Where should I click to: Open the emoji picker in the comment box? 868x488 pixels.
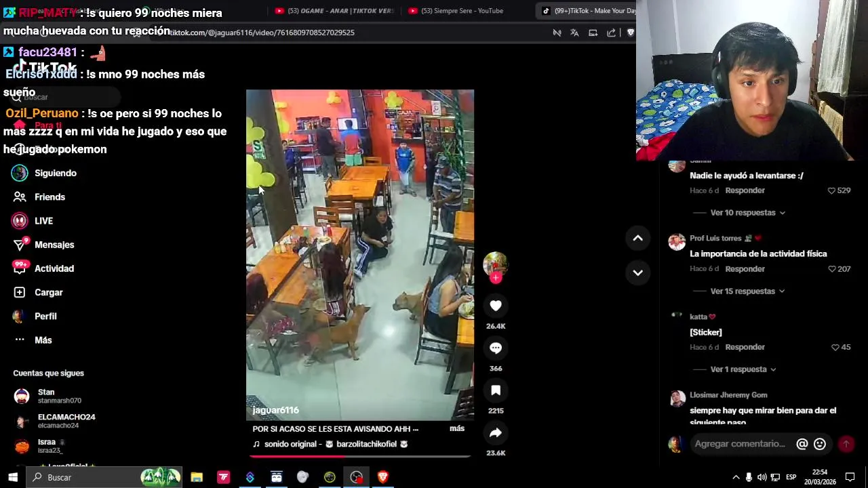(820, 444)
